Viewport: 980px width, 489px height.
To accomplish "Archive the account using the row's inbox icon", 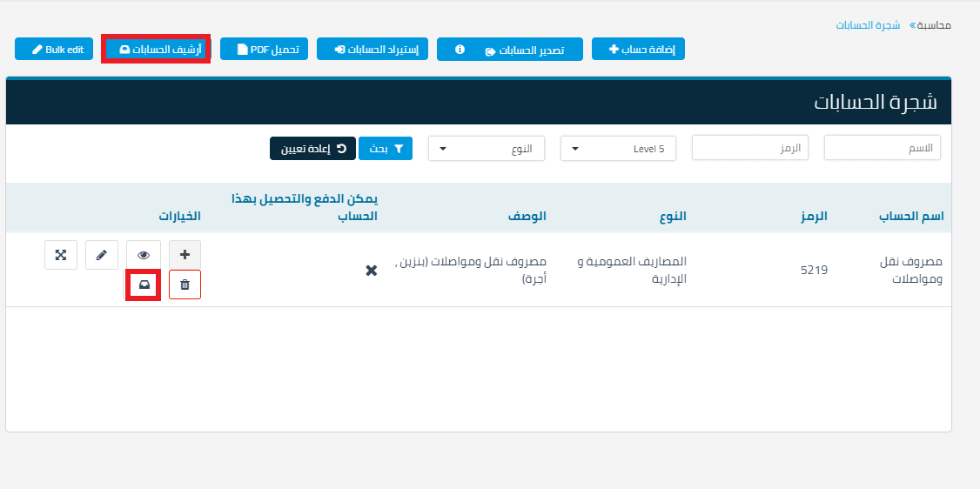I will [144, 285].
